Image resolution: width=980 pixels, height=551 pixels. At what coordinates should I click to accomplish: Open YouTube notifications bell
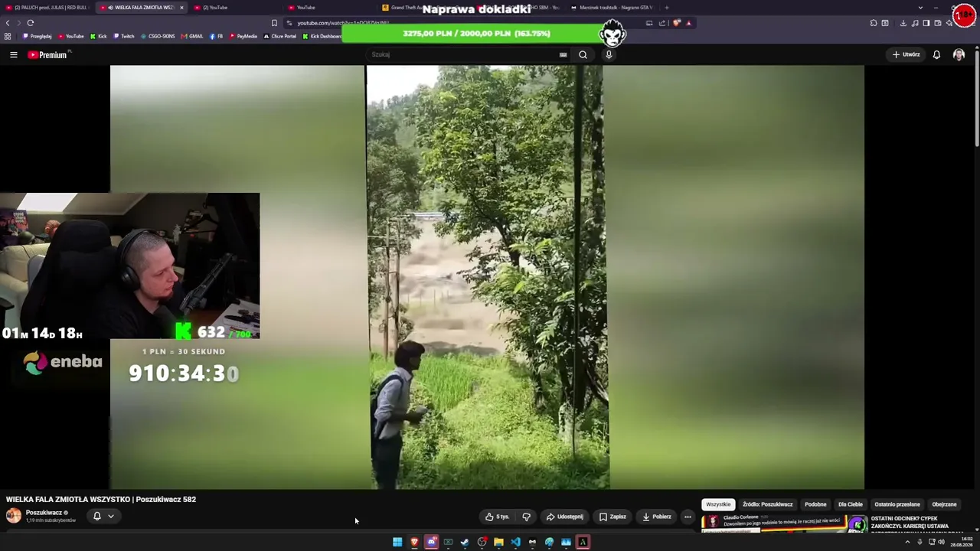[x=936, y=54]
